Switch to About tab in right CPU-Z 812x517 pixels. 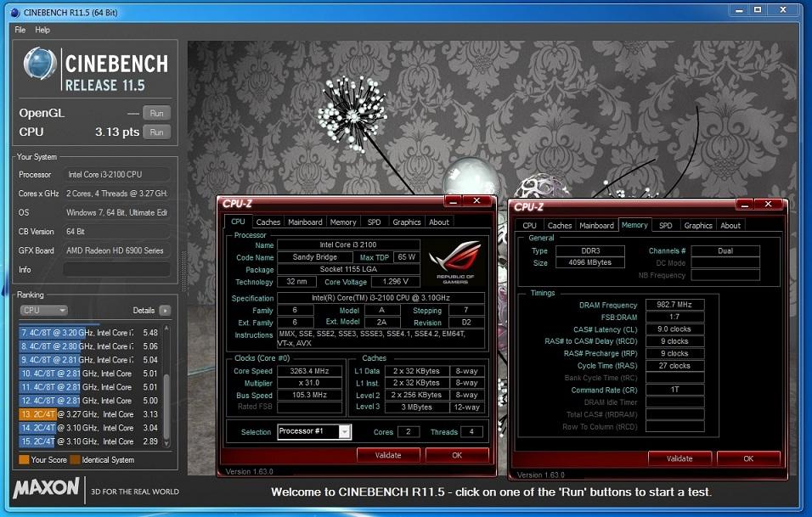pos(730,226)
